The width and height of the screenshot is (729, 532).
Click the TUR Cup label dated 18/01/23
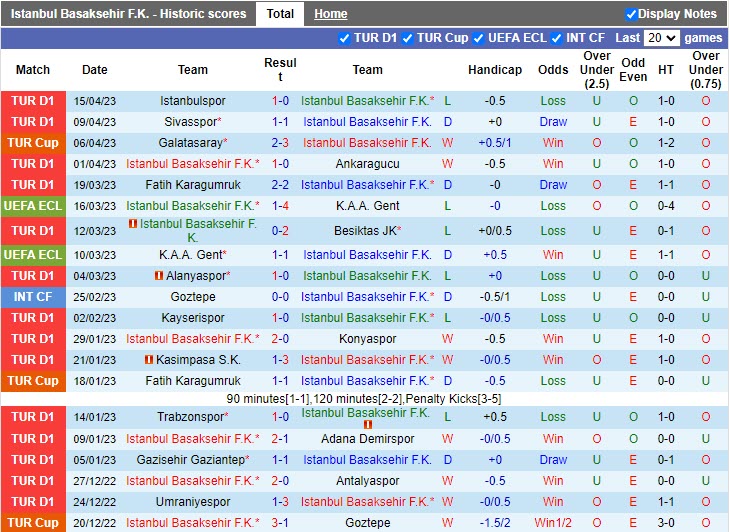33,381
